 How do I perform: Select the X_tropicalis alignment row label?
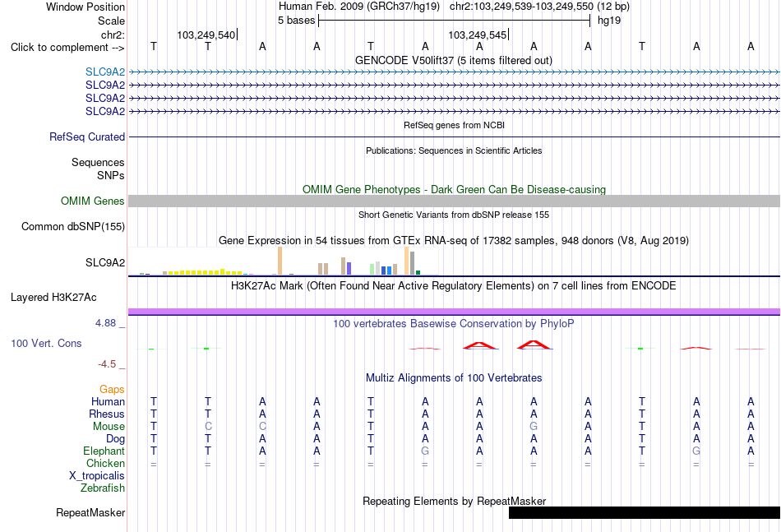pyautogui.click(x=97, y=476)
